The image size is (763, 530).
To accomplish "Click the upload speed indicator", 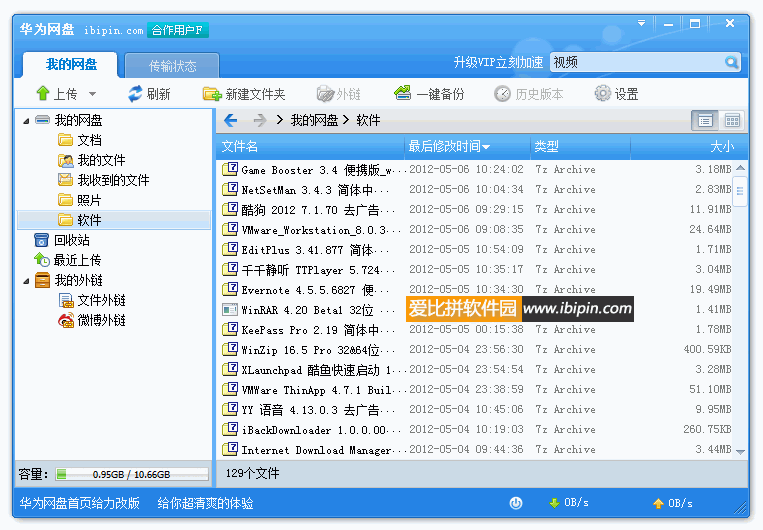I will 672,503.
